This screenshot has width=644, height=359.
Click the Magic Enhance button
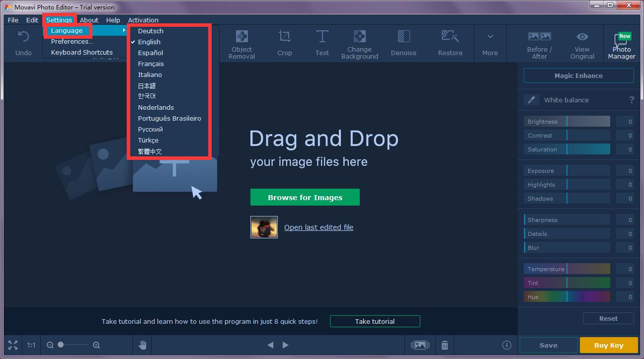pos(578,75)
